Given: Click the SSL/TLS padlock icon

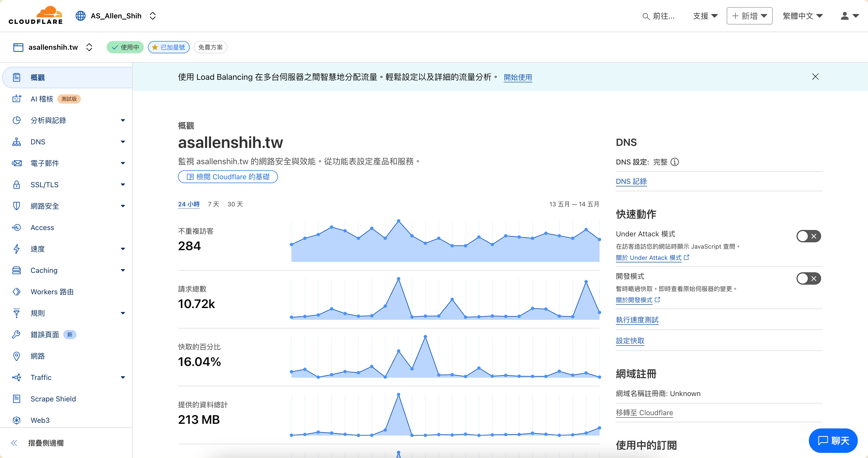Looking at the screenshot, I should click(x=17, y=185).
